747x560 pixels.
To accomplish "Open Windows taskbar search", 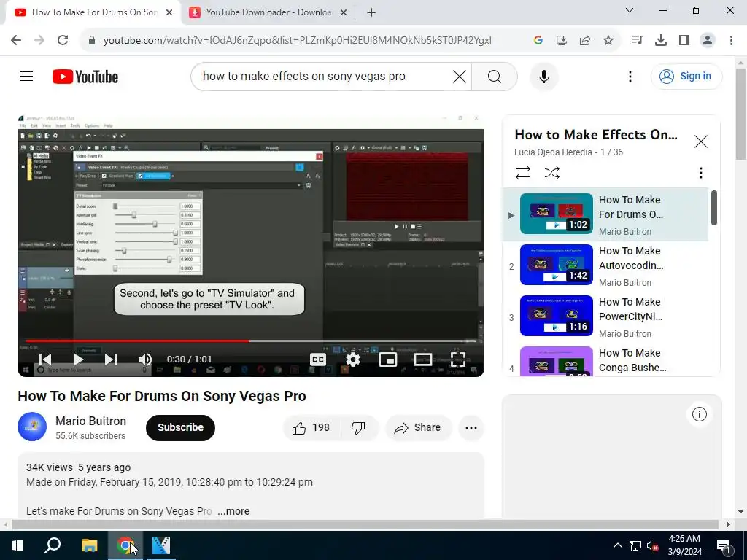I will click(53, 545).
